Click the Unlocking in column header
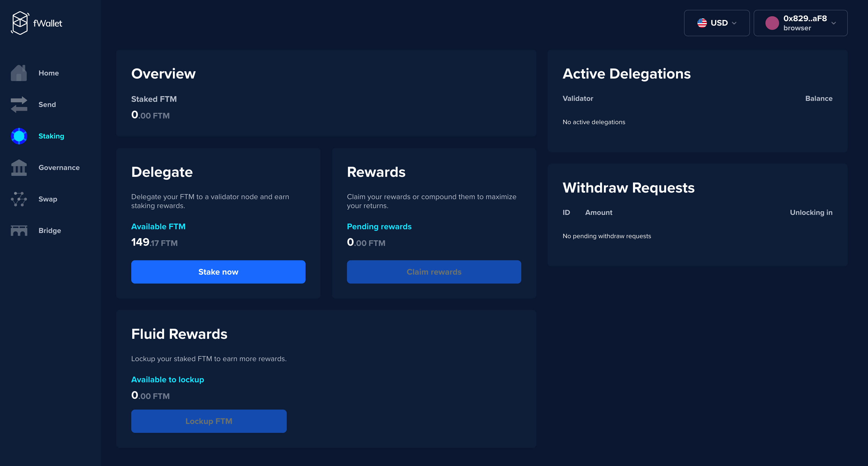The width and height of the screenshot is (868, 466). 811,213
